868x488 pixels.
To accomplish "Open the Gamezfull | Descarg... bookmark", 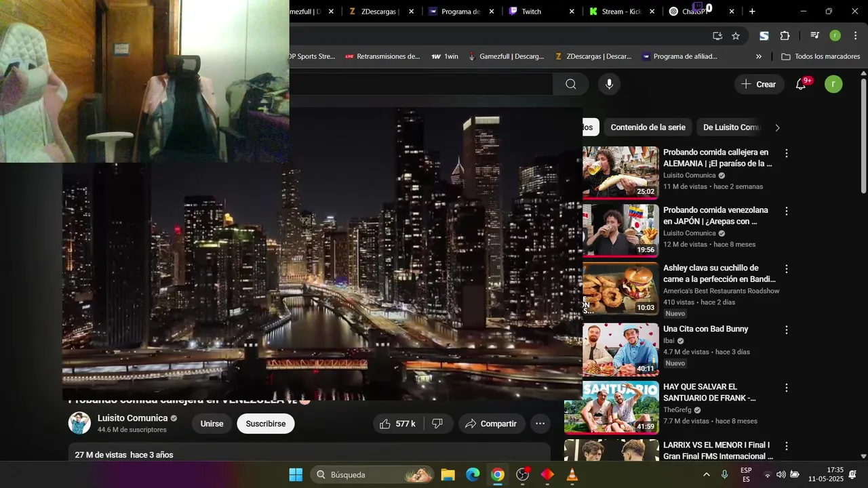I will tap(507, 56).
